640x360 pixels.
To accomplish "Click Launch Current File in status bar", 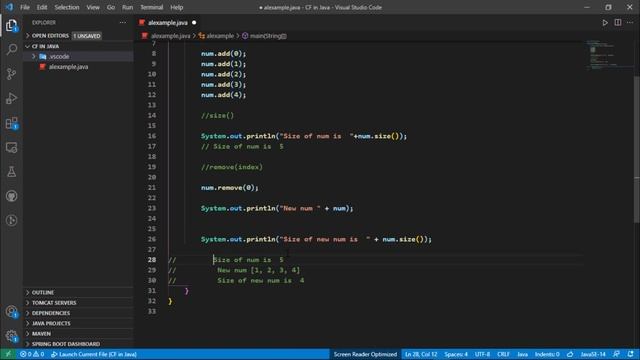I will [94, 354].
